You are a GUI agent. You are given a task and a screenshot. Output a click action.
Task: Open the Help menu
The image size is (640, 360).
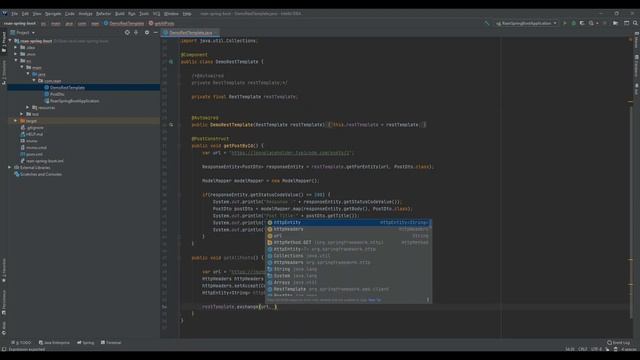(187, 13)
